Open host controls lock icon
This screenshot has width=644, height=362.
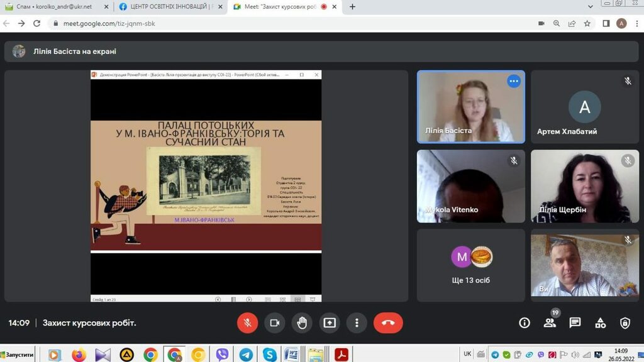click(625, 323)
